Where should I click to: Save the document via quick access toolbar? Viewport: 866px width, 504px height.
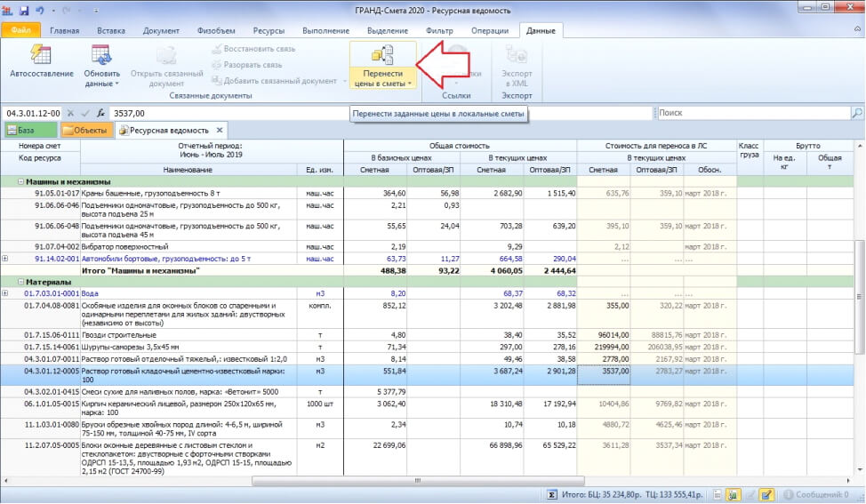point(24,11)
